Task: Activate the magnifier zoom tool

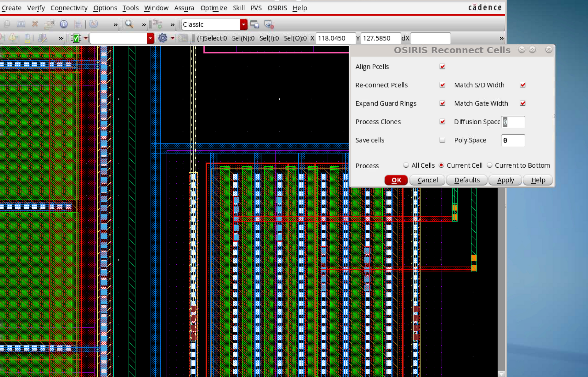Action: [x=129, y=24]
